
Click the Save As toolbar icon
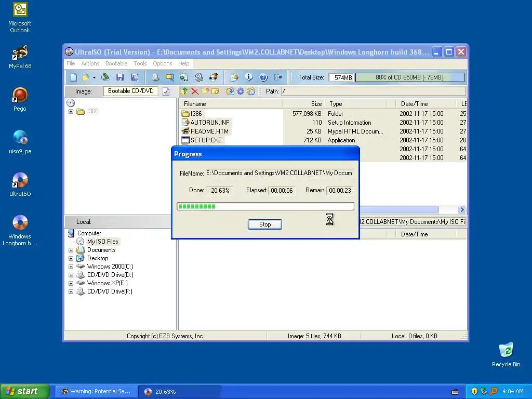pos(135,77)
